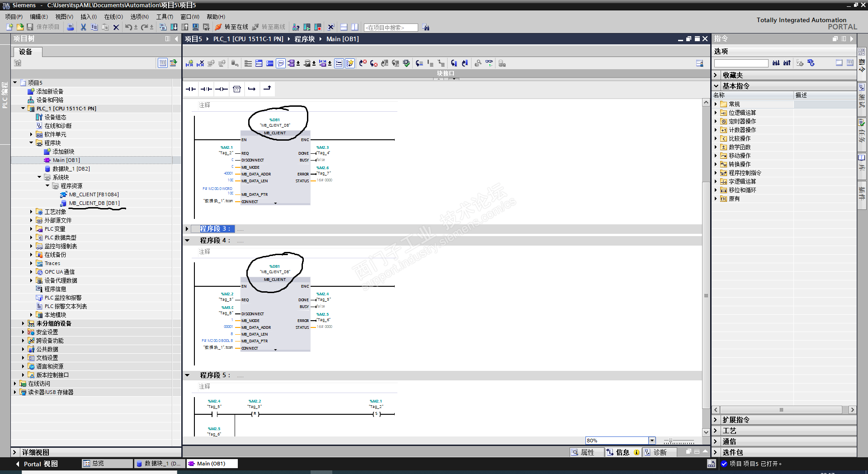Expand the PLC 变量 tree node
Image resolution: width=868 pixels, height=474 pixels.
tap(31, 229)
